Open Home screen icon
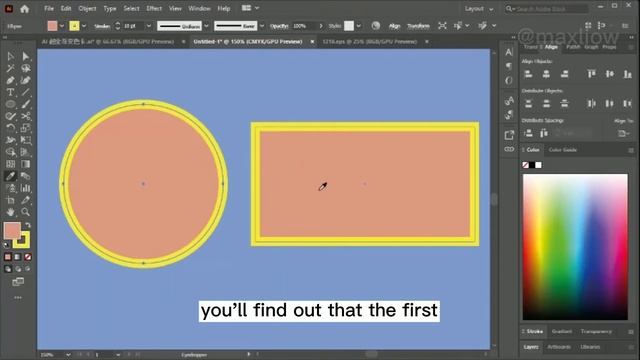 pyautogui.click(x=24, y=9)
